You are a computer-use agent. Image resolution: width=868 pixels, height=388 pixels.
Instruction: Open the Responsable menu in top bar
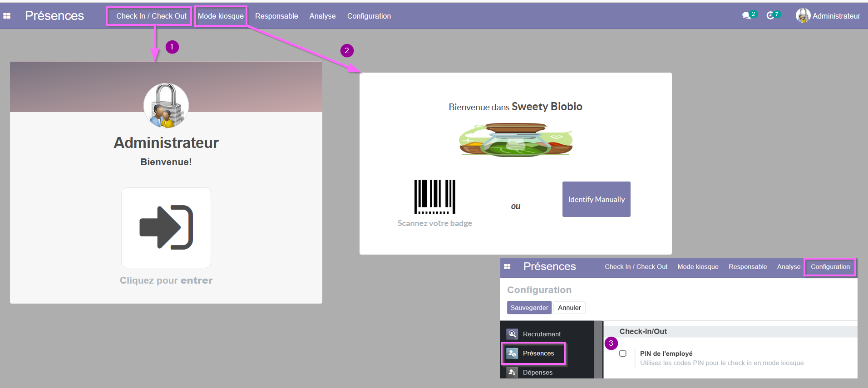tap(276, 16)
